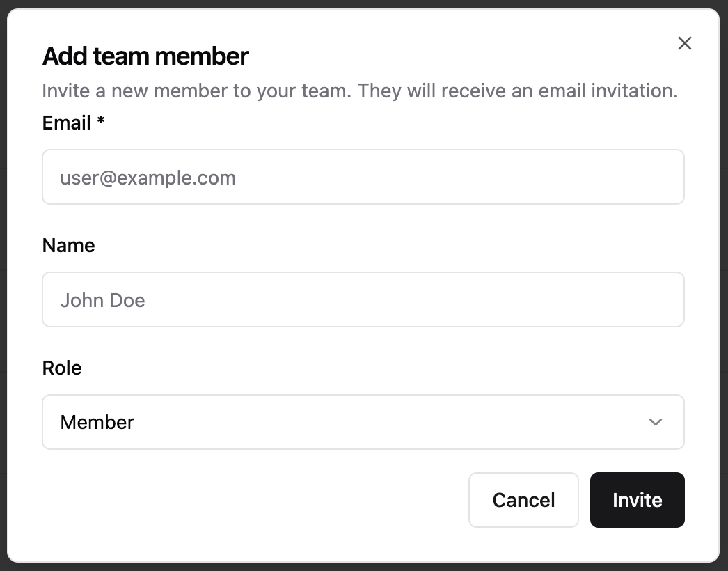
Task: Click the Add team member heading
Action: pos(145,56)
